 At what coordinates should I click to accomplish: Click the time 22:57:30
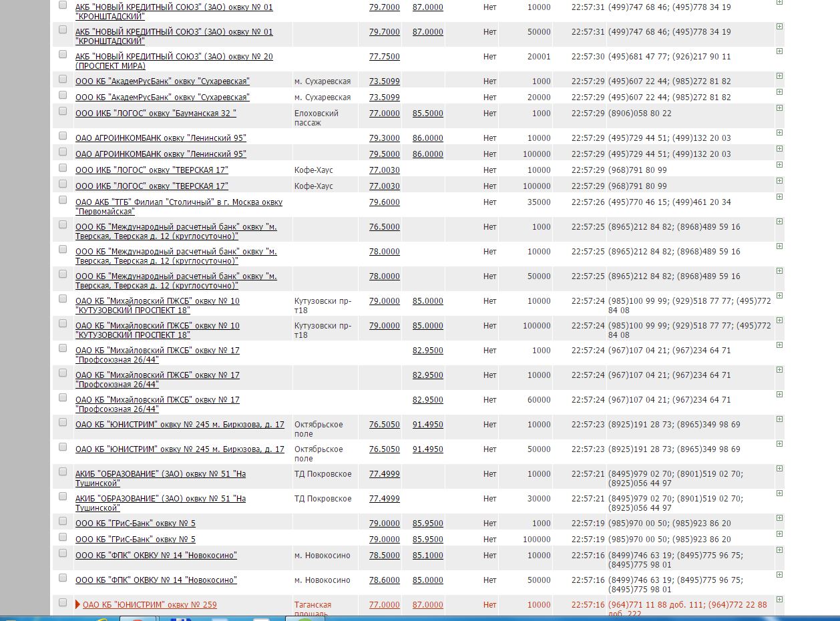588,57
